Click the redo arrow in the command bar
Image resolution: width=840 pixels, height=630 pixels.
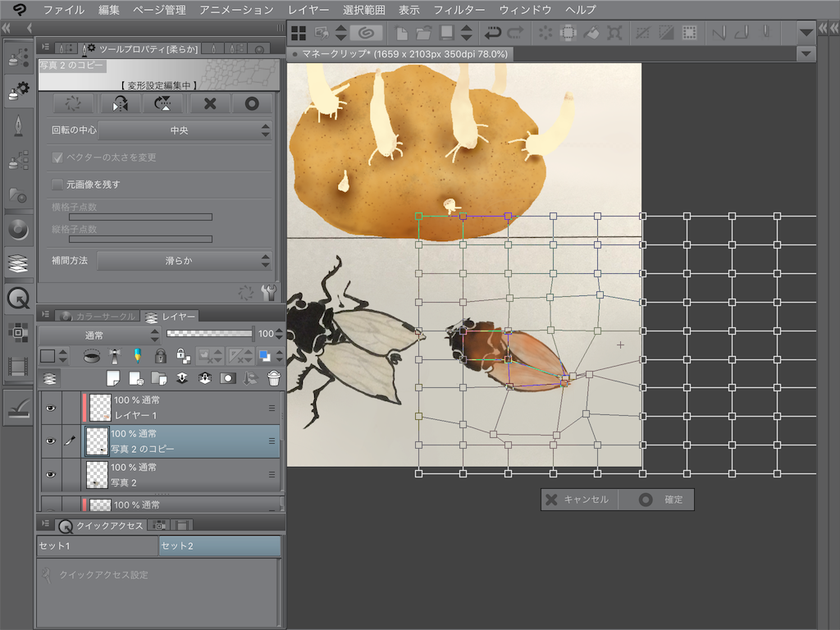pos(515,33)
